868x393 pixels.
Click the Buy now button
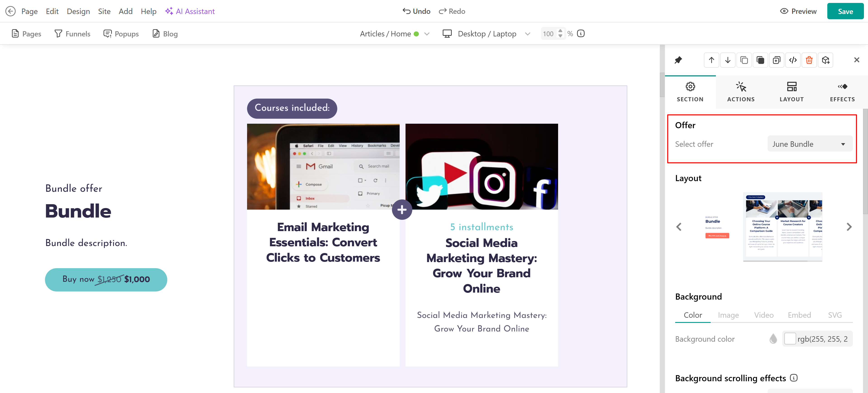pos(106,279)
